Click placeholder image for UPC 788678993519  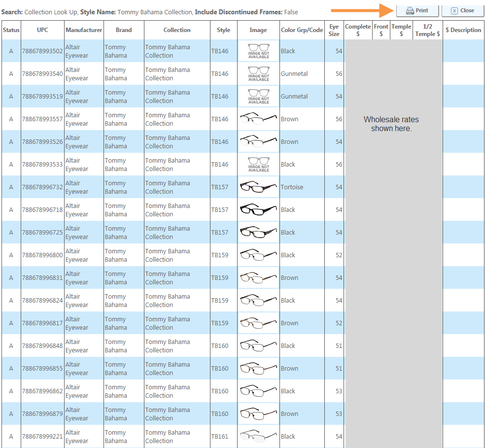[x=258, y=96]
